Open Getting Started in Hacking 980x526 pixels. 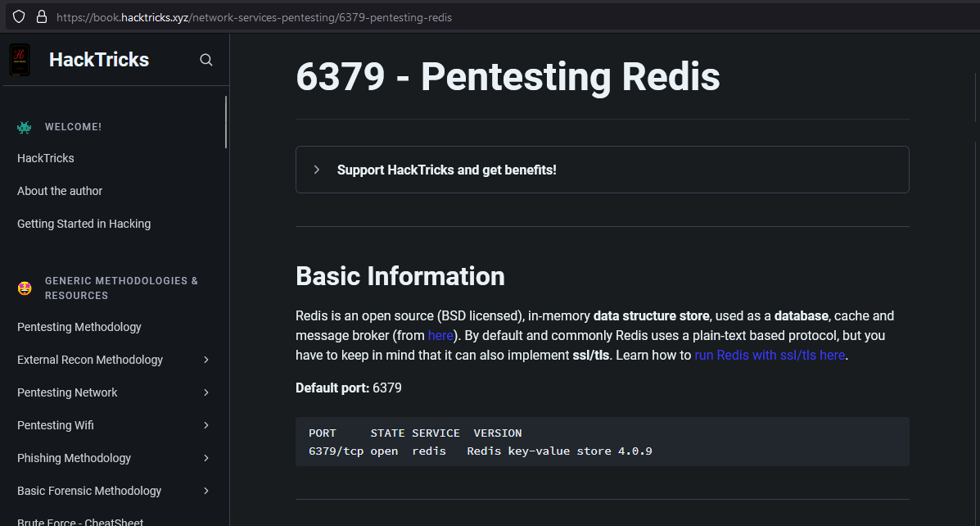pos(84,224)
